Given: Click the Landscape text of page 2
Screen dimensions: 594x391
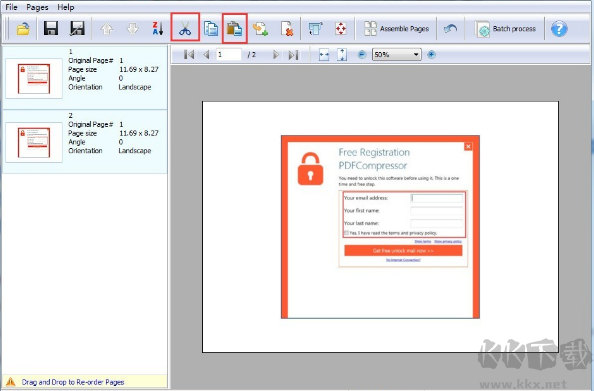Looking at the screenshot, I should pyautogui.click(x=135, y=151).
